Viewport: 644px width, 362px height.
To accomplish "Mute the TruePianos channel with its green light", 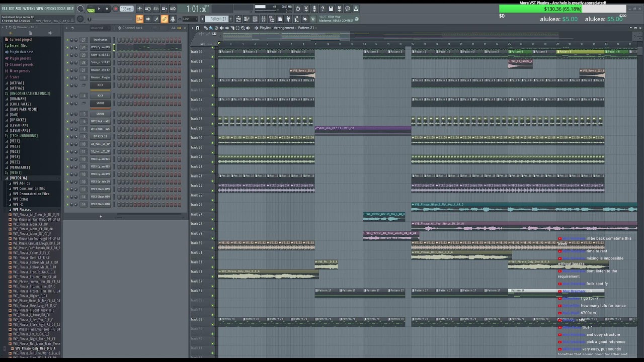I will [x=67, y=40].
